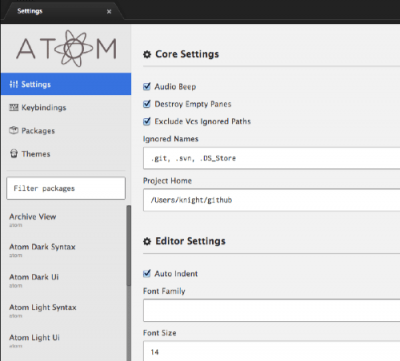The image size is (400, 361).
Task: Focus the Filter packages search field
Action: point(66,188)
